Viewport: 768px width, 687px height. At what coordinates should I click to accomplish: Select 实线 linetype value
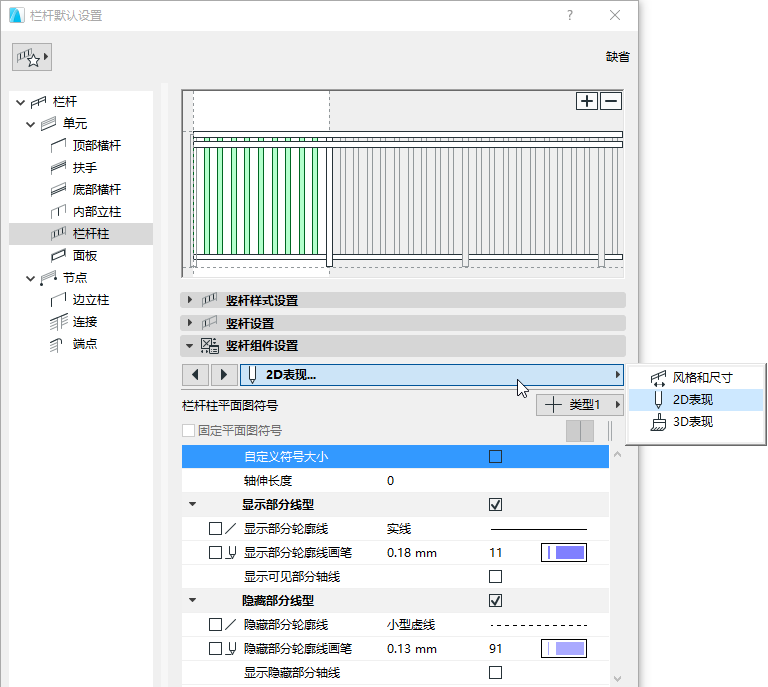pyautogui.click(x=399, y=529)
